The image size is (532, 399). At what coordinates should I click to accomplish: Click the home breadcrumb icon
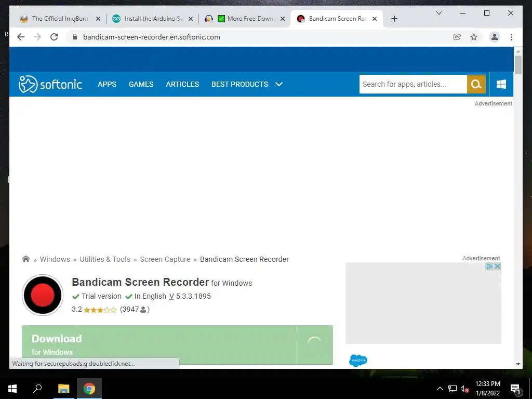[x=26, y=259]
